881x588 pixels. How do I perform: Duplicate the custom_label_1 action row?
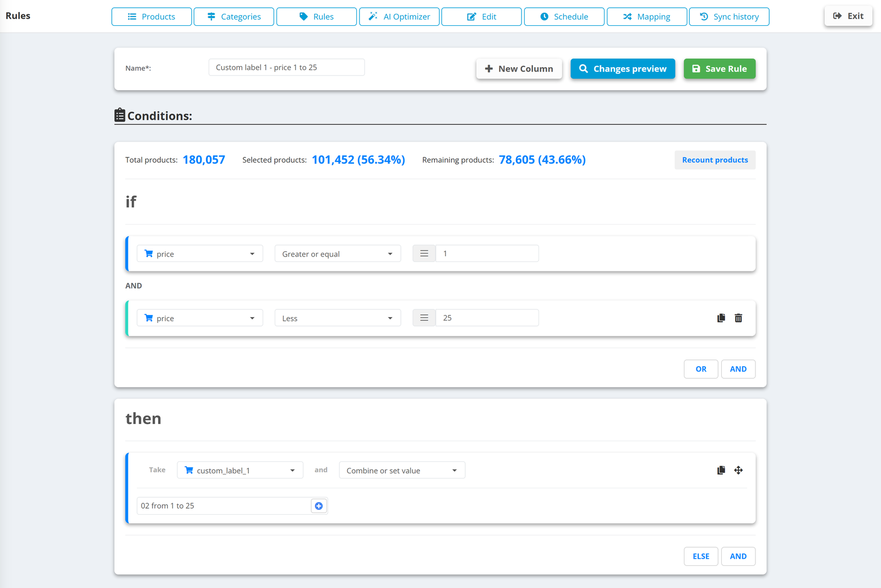[x=721, y=470]
